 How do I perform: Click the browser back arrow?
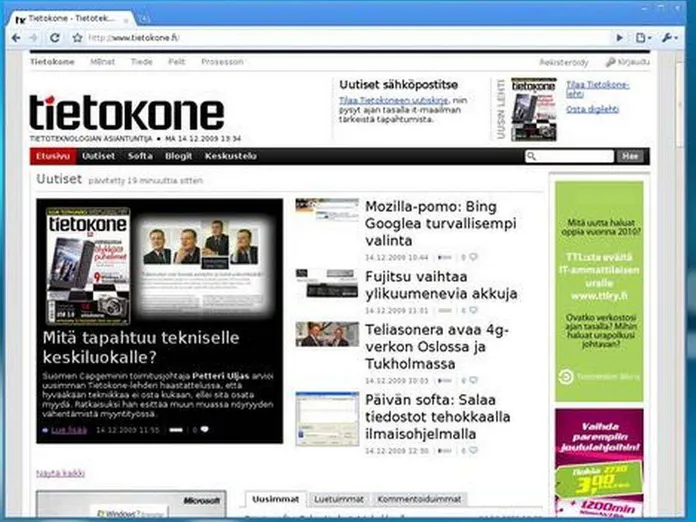click(16, 38)
